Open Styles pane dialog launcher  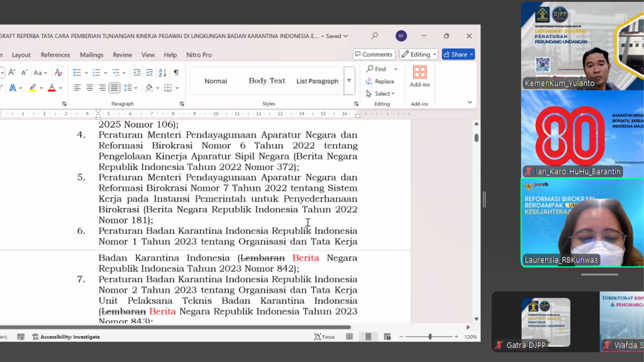[x=356, y=104]
